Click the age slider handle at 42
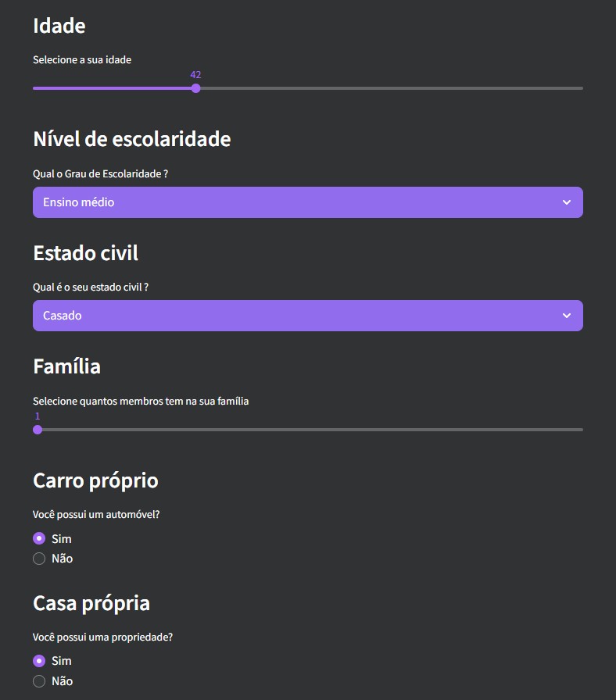 [195, 88]
